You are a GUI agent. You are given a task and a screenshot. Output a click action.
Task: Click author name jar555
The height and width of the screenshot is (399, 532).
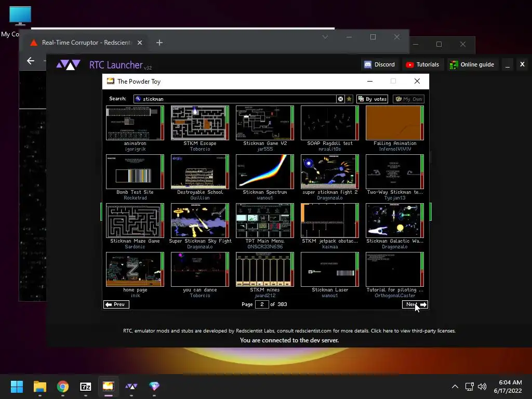point(265,149)
